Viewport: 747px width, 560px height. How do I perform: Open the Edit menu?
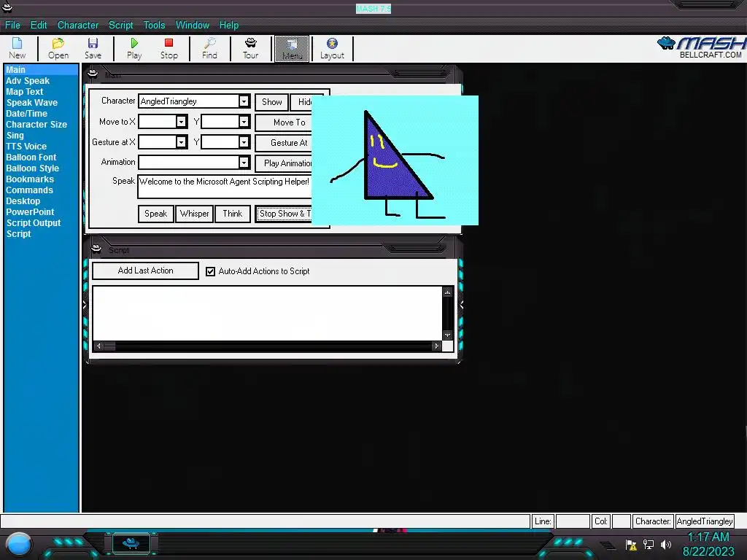pos(39,26)
